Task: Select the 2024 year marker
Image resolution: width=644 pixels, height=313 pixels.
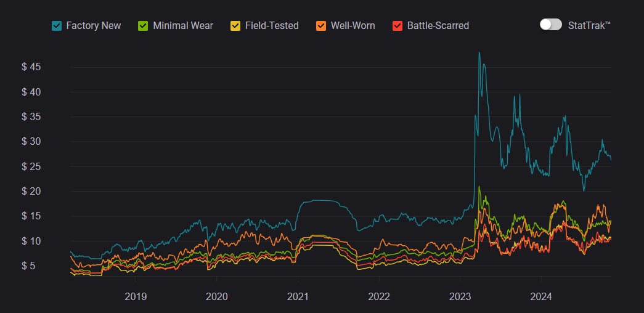Action: [x=541, y=296]
